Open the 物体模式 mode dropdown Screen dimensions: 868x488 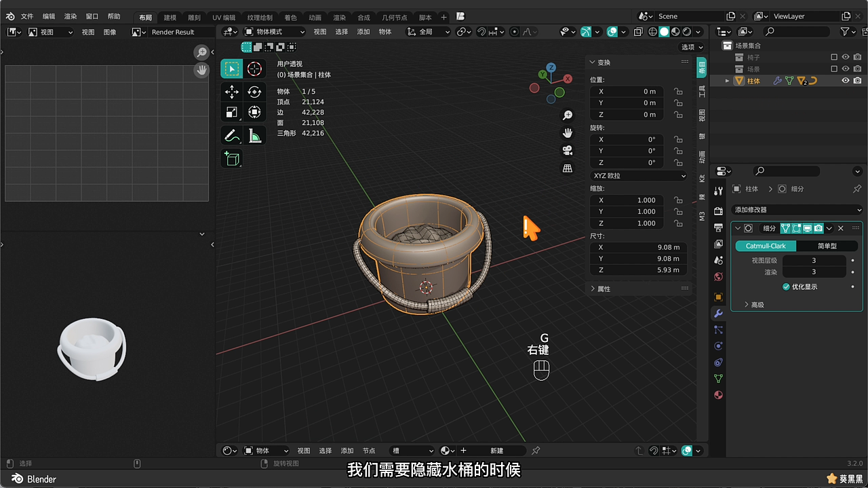click(274, 31)
